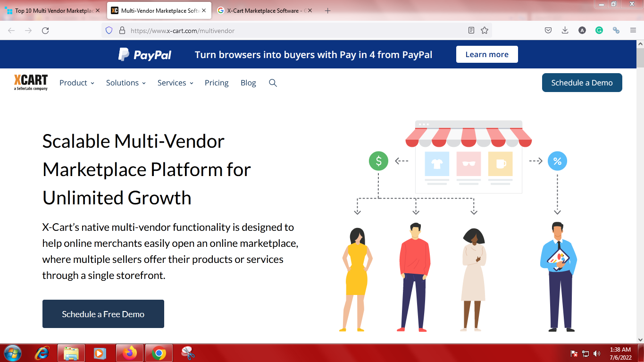Click the account avatar toolbar icon
This screenshot has height=362, width=644.
(x=582, y=30)
